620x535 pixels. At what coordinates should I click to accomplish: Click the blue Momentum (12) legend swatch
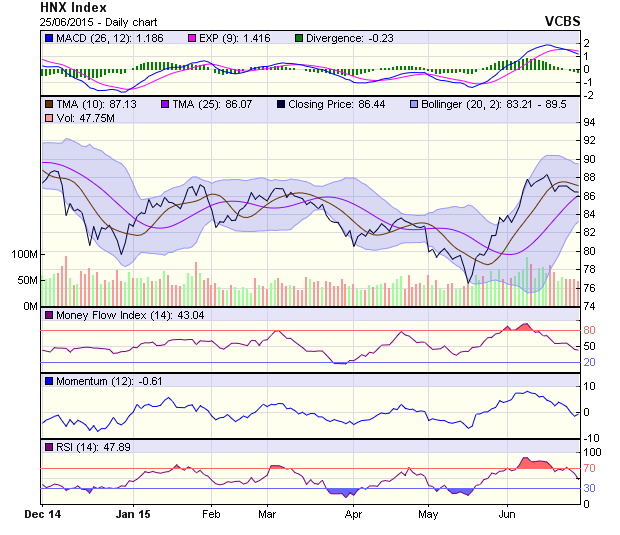coord(49,382)
